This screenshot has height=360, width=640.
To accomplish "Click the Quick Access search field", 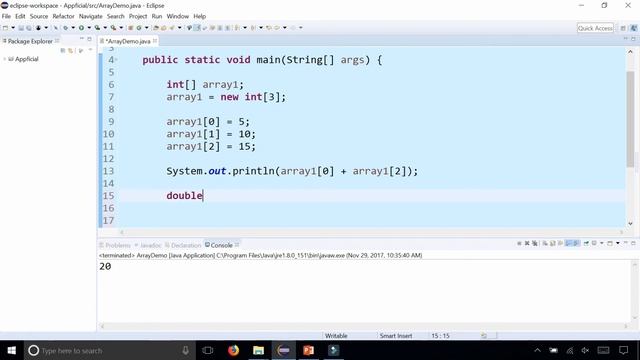I will (595, 28).
